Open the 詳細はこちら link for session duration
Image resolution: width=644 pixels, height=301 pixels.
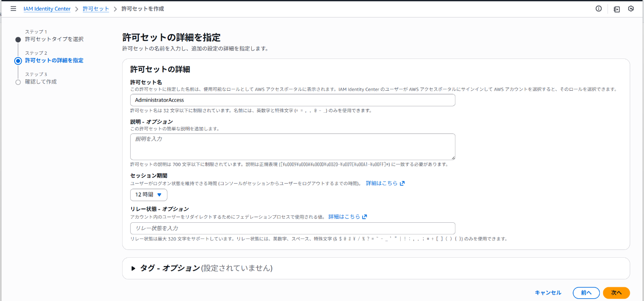383,183
